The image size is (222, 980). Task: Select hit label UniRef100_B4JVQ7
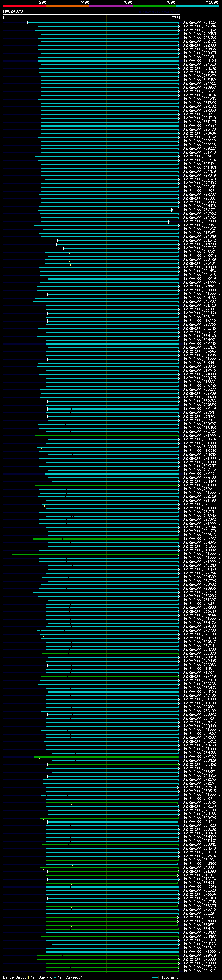(199, 302)
